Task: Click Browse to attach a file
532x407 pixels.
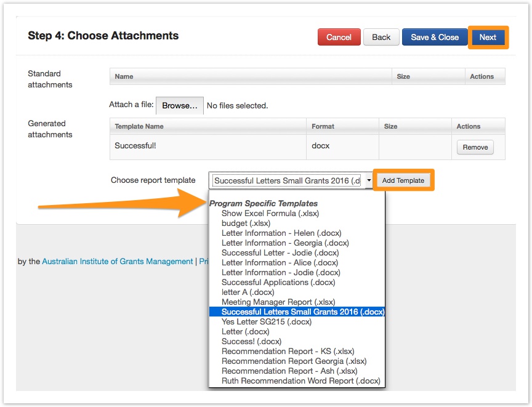Action: [179, 106]
